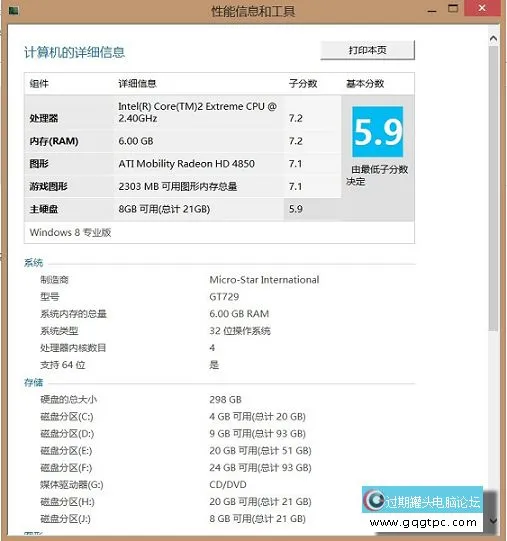The height and width of the screenshot is (541, 507).
Task: Click ATI Mobility Radeon HD 4850 text
Action: [x=187, y=164]
